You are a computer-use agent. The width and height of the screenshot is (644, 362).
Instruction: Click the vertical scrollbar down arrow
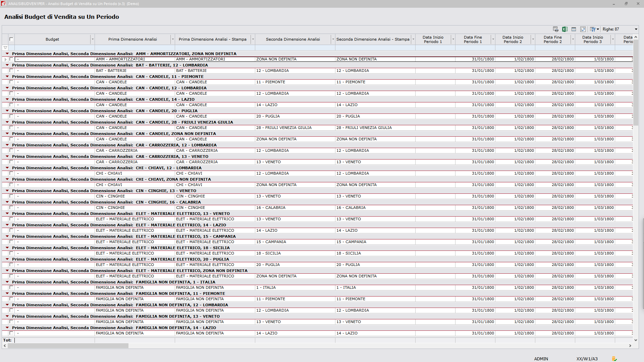tap(636, 340)
